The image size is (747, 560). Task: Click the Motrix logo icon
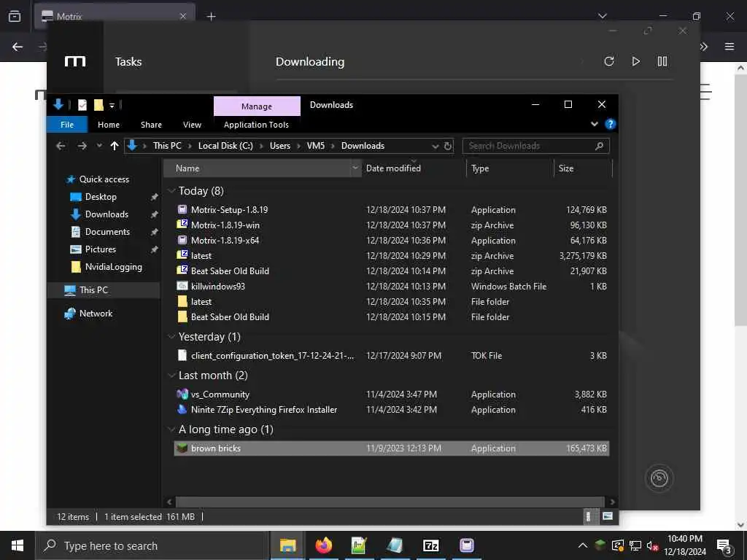point(75,61)
